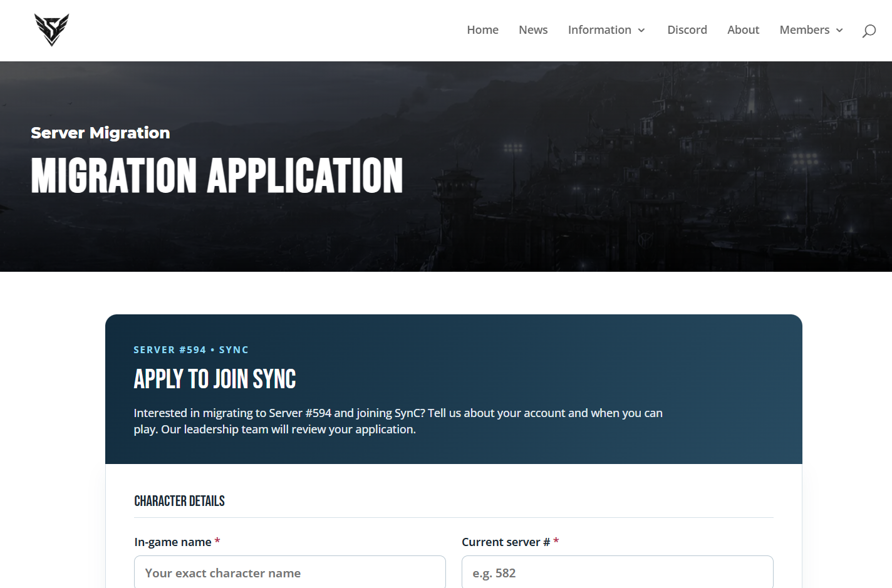Expand the Members dropdown menu
892x588 pixels.
point(811,30)
